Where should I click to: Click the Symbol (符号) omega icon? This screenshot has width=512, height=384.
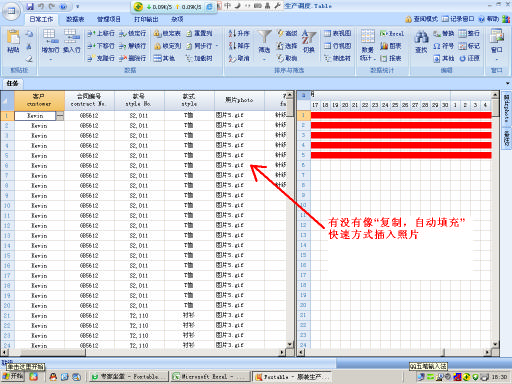(437, 46)
